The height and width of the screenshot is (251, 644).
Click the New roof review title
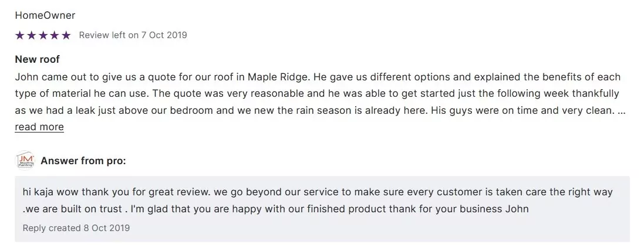[38, 59]
